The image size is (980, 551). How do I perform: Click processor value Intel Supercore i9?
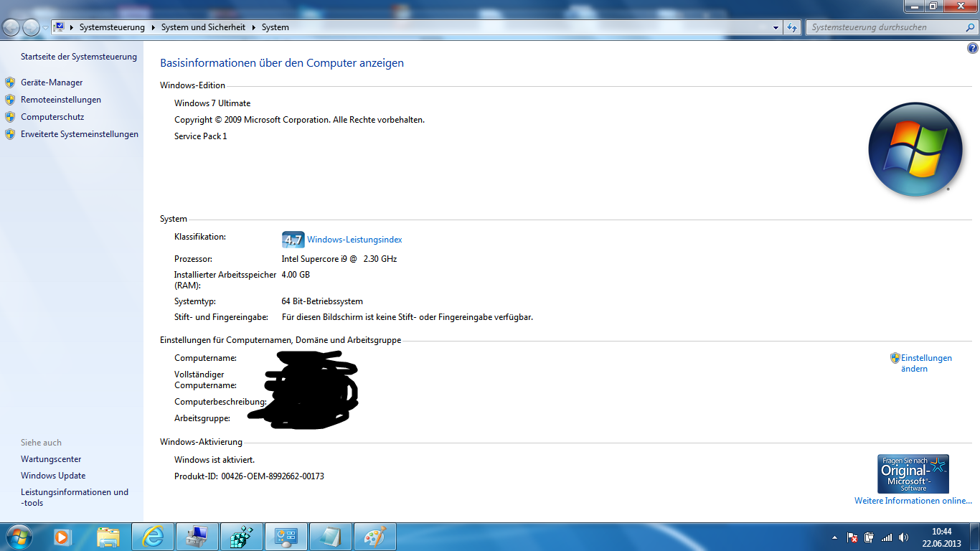click(x=339, y=259)
